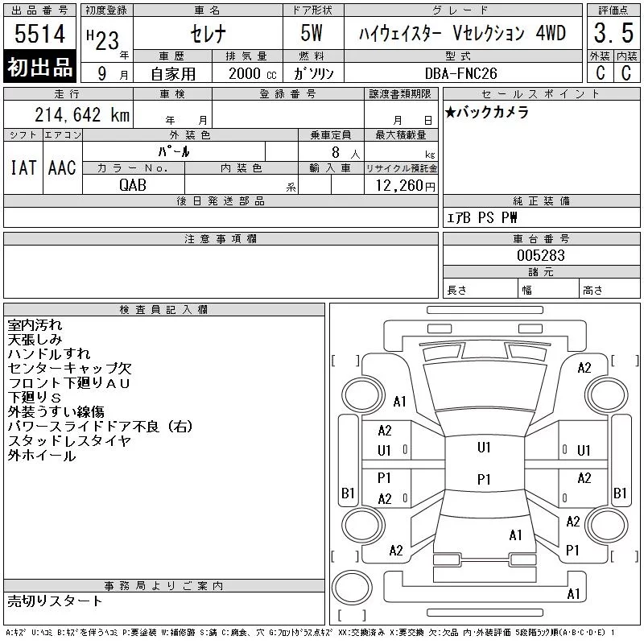Click the rear bumper A1 mark
This screenshot has height=644, width=644.
tap(573, 594)
